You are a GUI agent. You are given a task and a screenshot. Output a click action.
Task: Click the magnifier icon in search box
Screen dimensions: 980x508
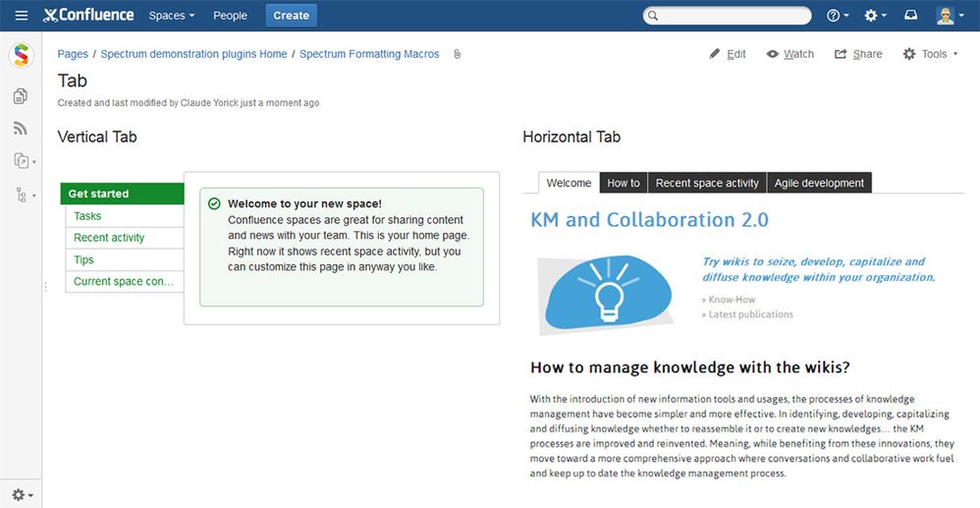pos(652,16)
